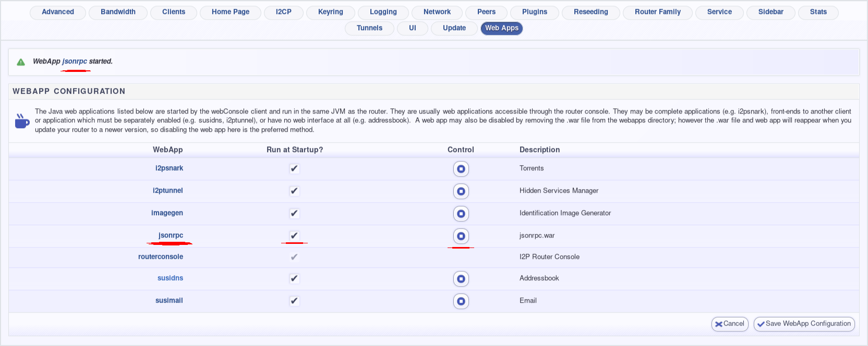Open the susimail webapp link

click(169, 301)
